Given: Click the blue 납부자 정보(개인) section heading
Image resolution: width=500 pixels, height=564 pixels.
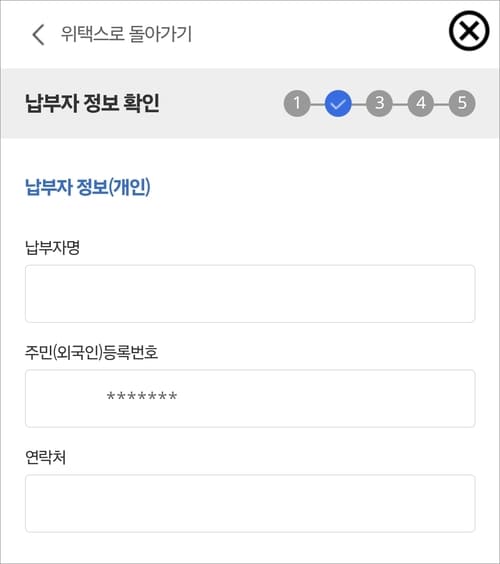Looking at the screenshot, I should point(88,187).
